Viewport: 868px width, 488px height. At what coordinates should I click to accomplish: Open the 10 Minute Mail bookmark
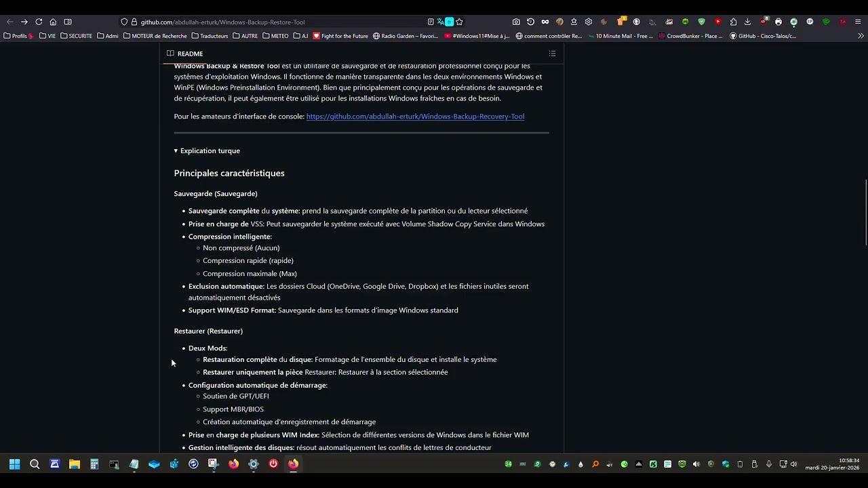[620, 36]
